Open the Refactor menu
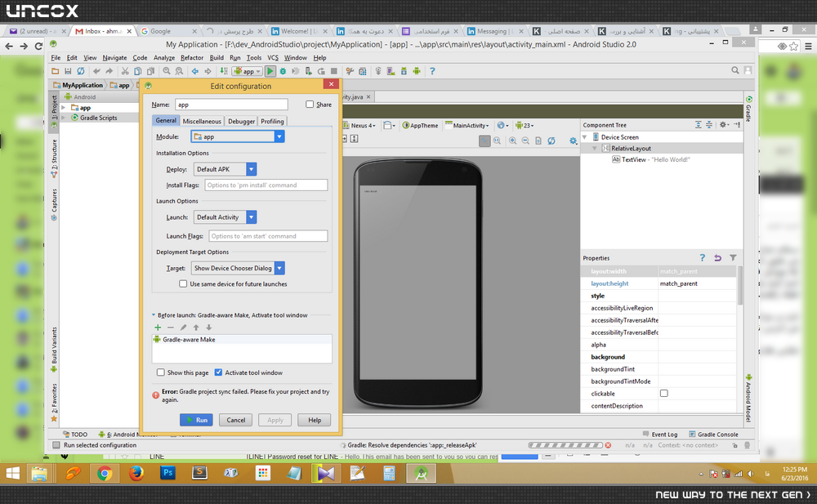 click(192, 58)
